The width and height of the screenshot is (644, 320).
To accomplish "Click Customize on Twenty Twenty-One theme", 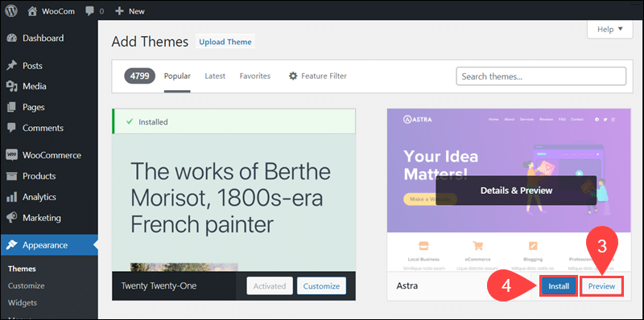I will [321, 286].
